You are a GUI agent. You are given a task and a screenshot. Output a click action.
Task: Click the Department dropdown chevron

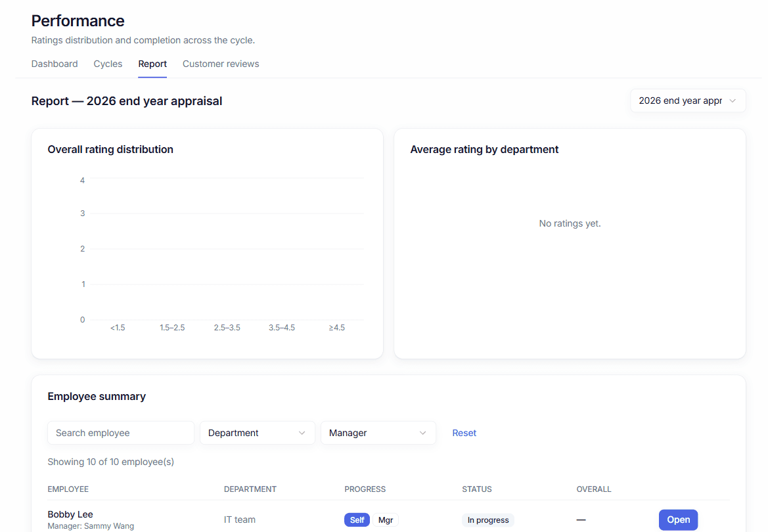(302, 433)
